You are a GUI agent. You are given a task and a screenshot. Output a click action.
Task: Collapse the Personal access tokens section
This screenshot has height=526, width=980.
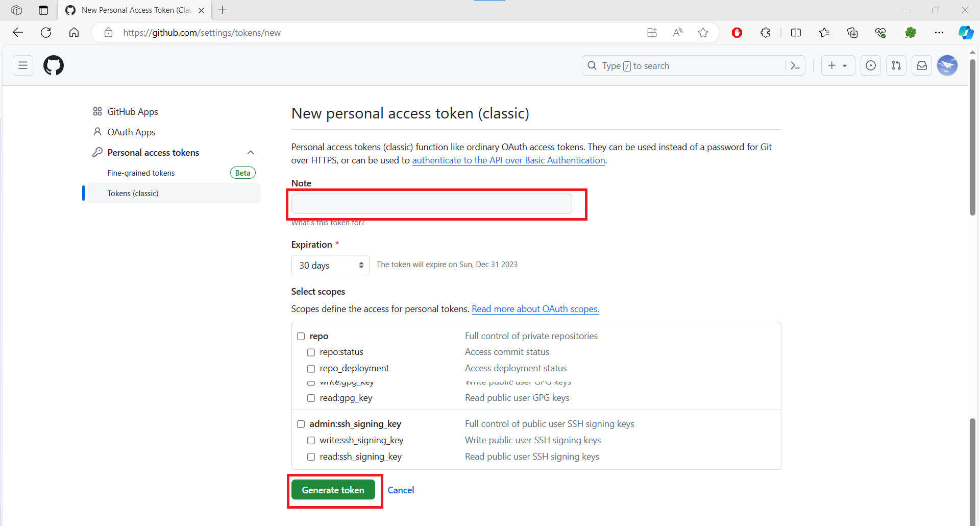(x=250, y=153)
